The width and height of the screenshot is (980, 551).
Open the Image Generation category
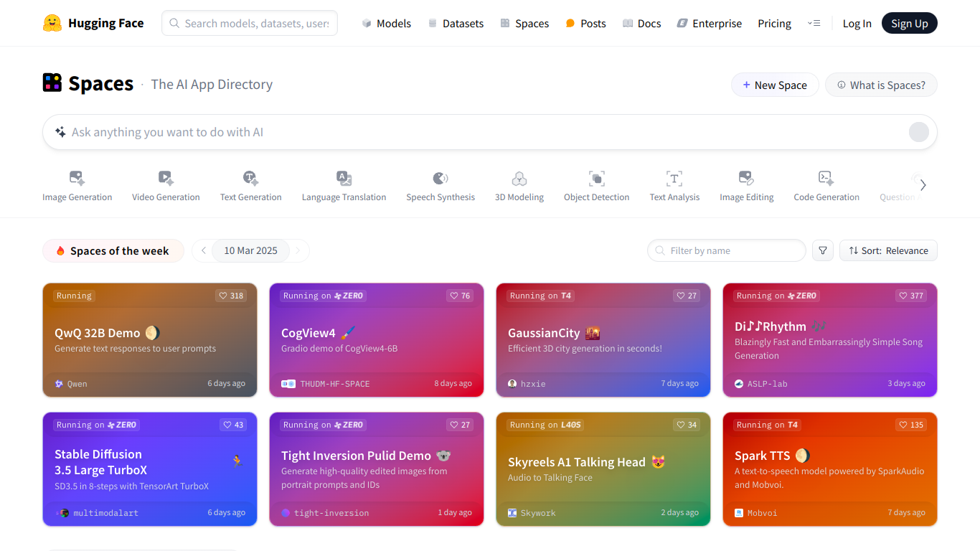pos(77,186)
